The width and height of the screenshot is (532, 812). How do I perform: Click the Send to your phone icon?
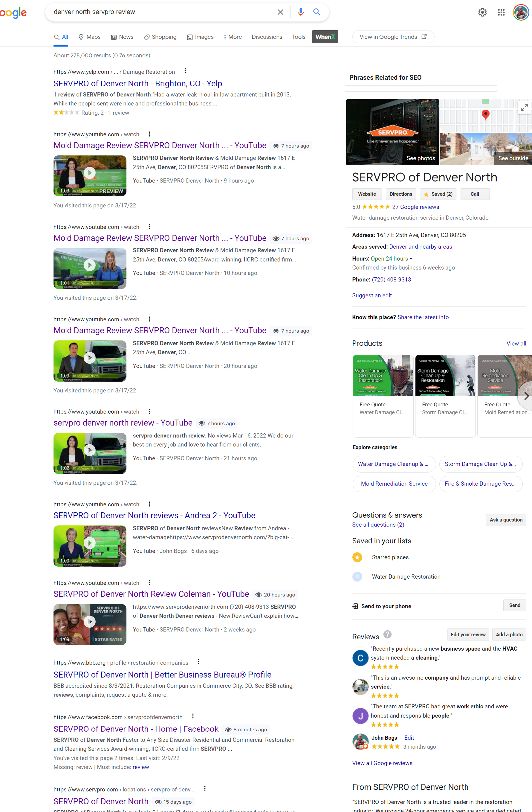355,606
